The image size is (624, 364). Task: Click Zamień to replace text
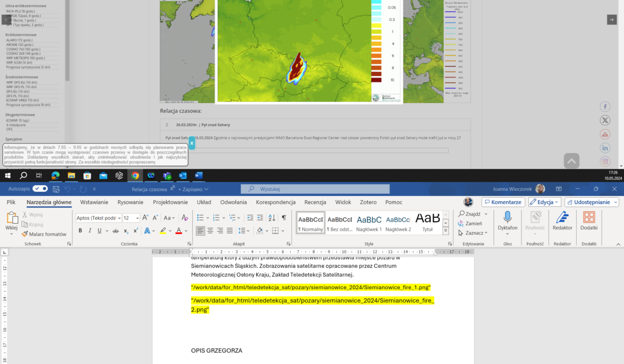tap(470, 223)
